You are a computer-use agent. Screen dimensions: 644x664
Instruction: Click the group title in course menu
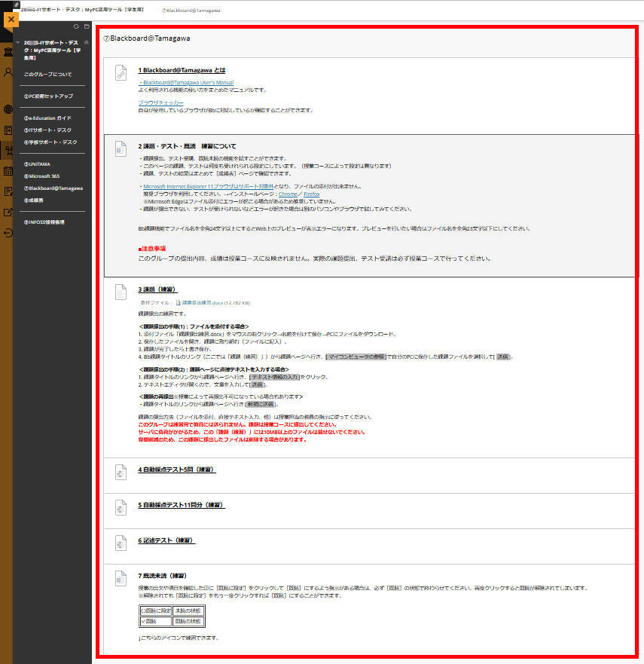[52, 50]
